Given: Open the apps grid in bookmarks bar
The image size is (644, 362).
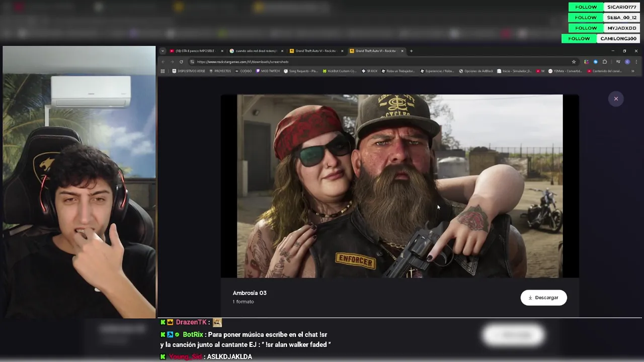Looking at the screenshot, I should (163, 71).
